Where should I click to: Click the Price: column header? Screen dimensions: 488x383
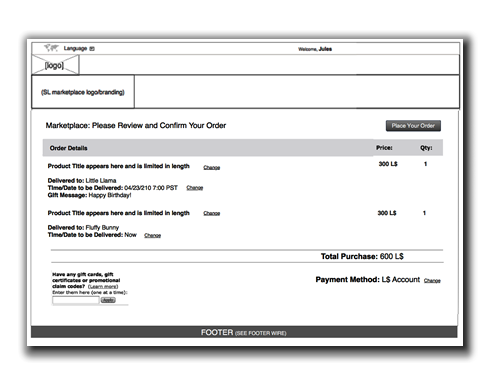coord(384,148)
